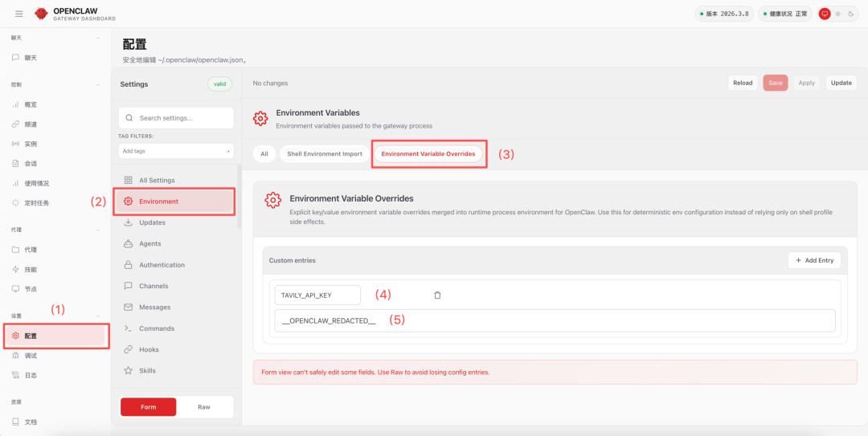Go to Hooks settings section
868x436 pixels.
[149, 349]
